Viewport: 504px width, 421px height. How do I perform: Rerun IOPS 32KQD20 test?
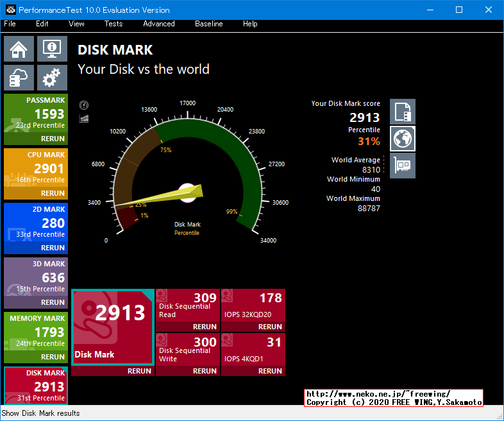270,327
